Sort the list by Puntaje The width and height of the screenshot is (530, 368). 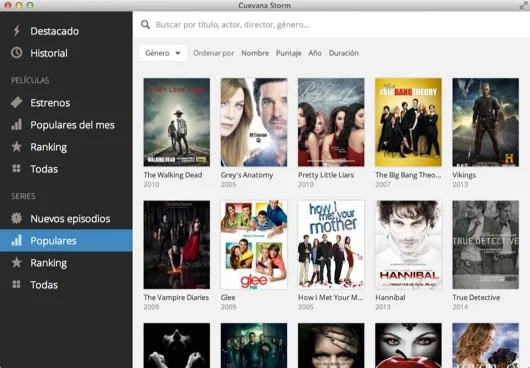[x=288, y=53]
